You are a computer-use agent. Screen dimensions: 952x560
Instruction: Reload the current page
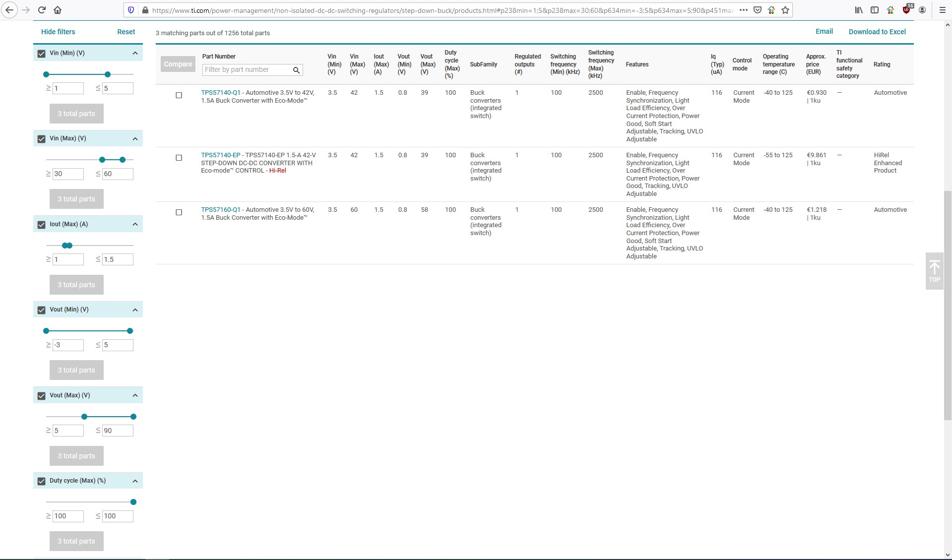click(42, 10)
